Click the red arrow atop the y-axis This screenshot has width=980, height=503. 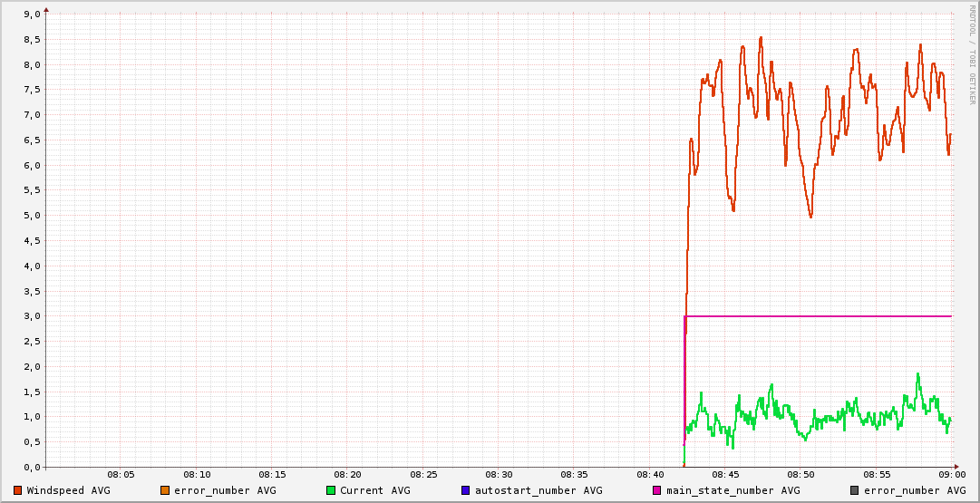pyautogui.click(x=46, y=10)
